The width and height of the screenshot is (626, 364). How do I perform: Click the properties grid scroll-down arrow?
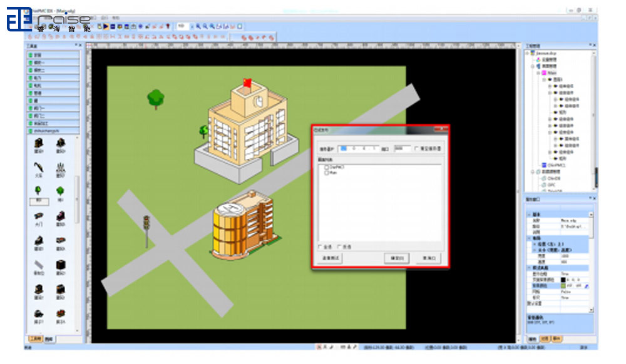(592, 310)
